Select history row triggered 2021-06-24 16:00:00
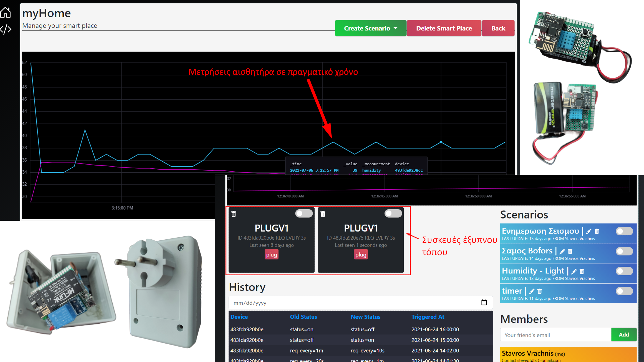The image size is (644, 362). (361, 329)
